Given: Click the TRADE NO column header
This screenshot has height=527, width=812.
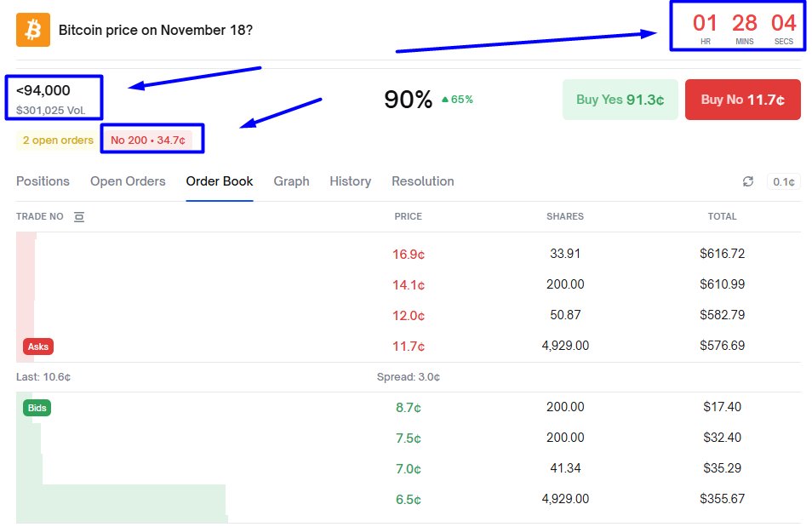Looking at the screenshot, I should 40,216.
